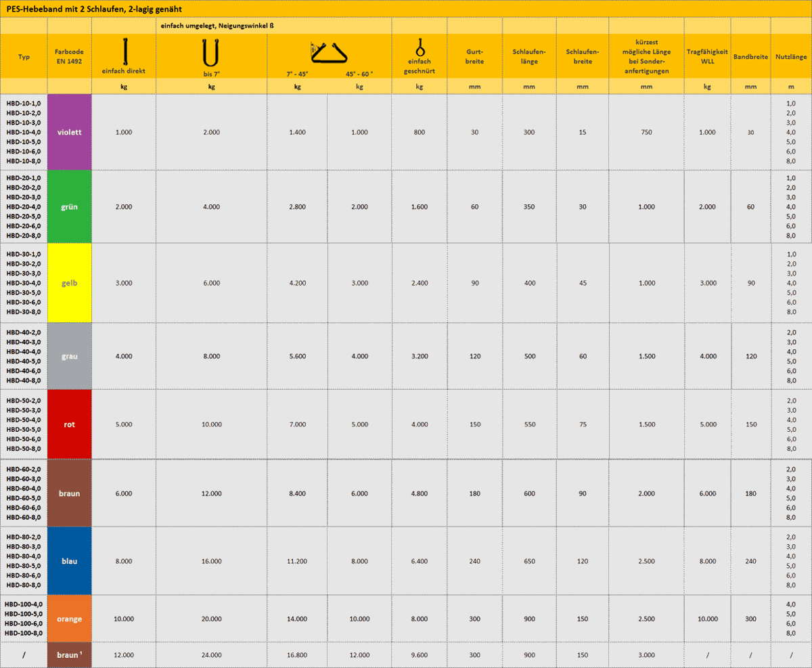The image size is (812, 668).
Task: Click type entry HBD-100-4,0
Action: point(24,604)
